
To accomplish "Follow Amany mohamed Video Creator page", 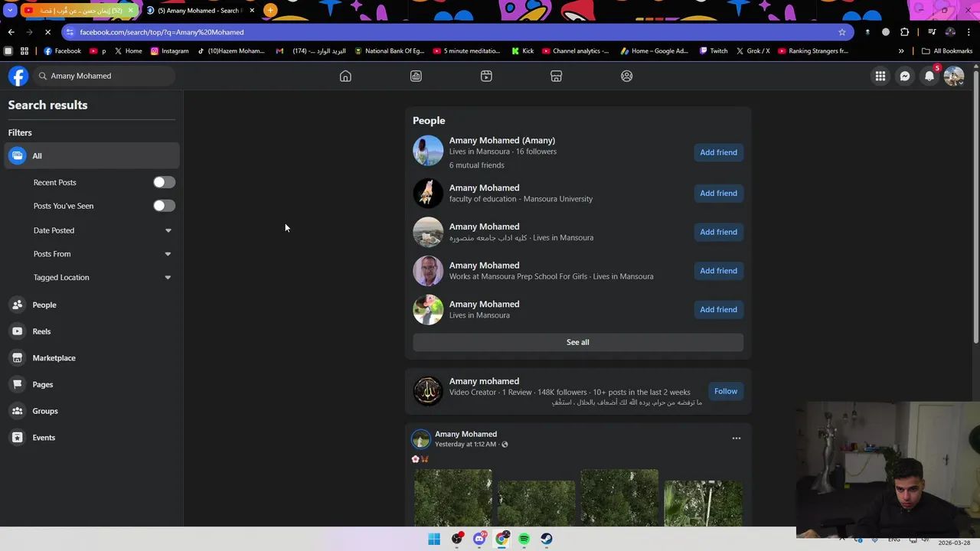I will point(726,391).
